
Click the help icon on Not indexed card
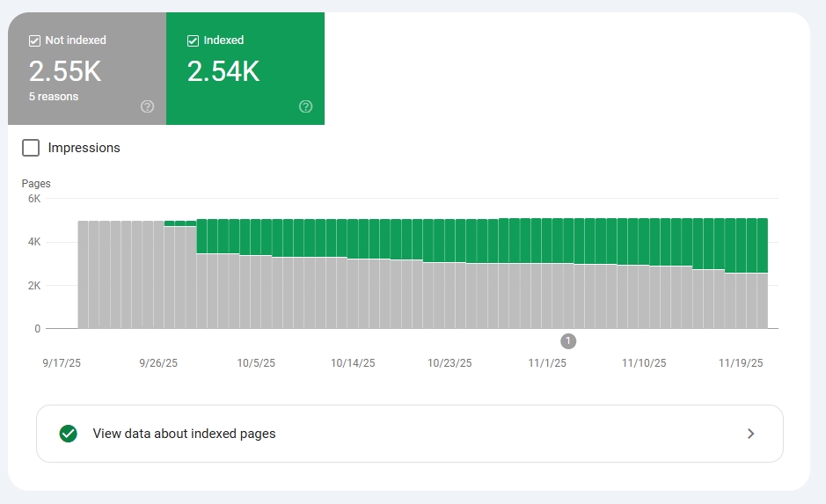(x=147, y=106)
